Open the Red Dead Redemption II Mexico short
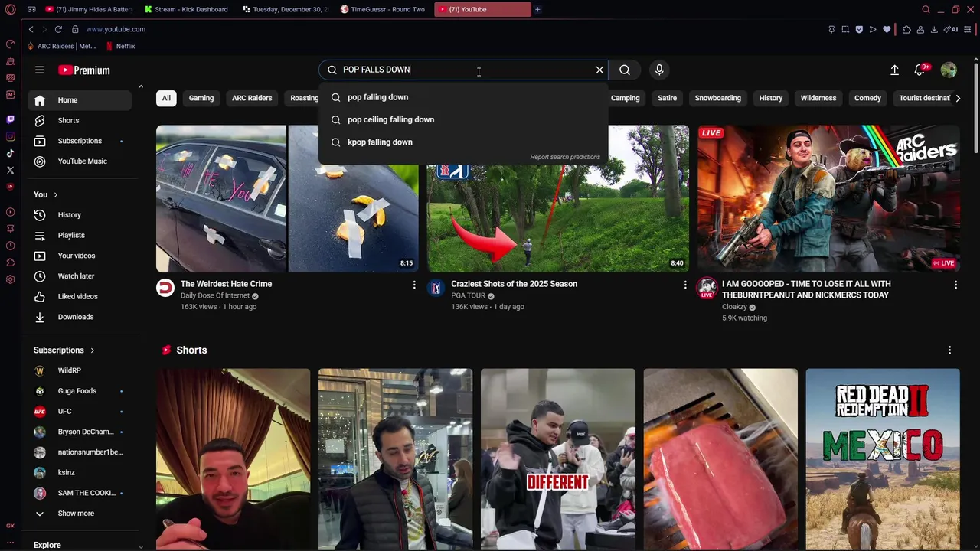The image size is (980, 551). pos(883,459)
